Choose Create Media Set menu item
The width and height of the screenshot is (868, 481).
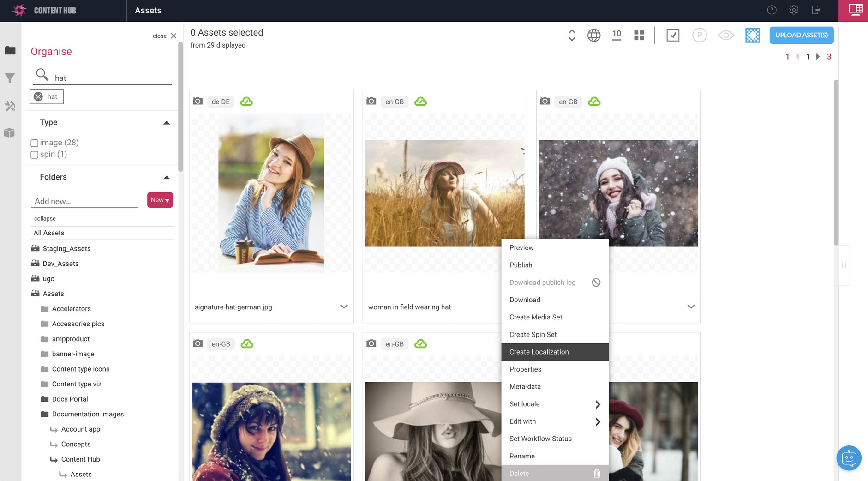555,317
